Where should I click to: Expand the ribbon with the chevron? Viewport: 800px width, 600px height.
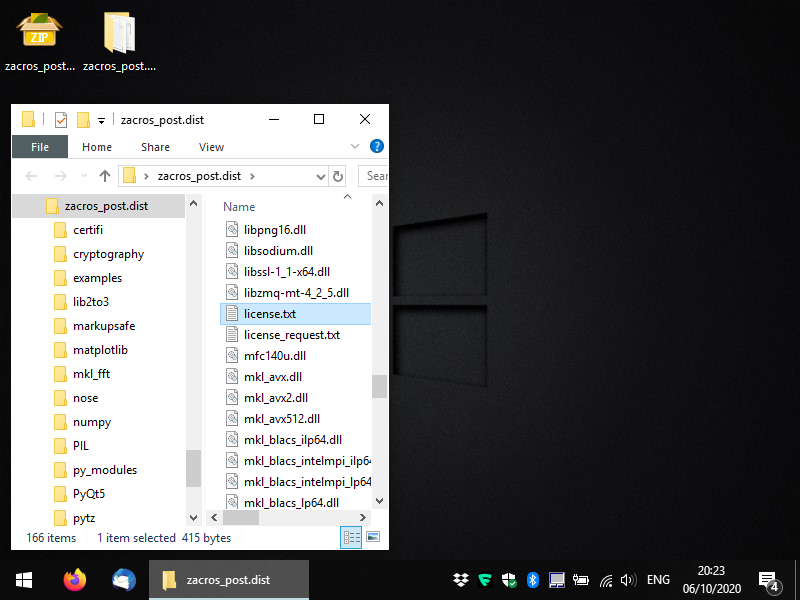pos(355,147)
